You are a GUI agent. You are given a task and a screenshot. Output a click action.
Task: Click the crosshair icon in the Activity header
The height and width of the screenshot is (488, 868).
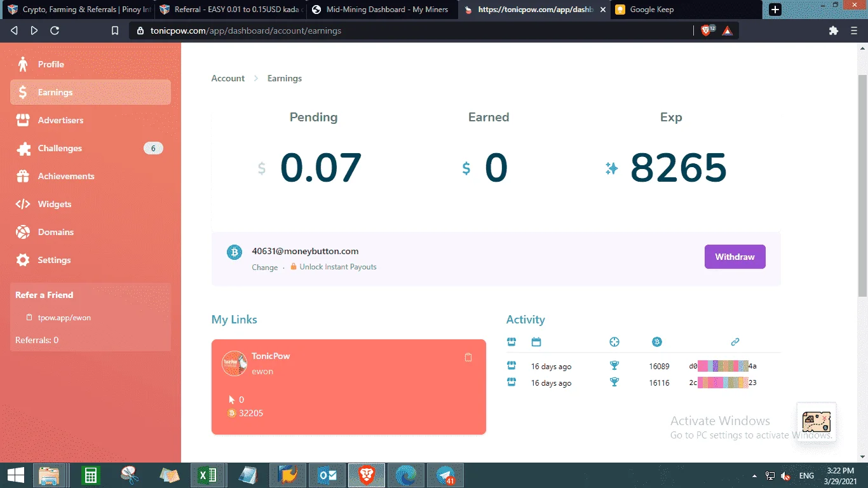(614, 342)
